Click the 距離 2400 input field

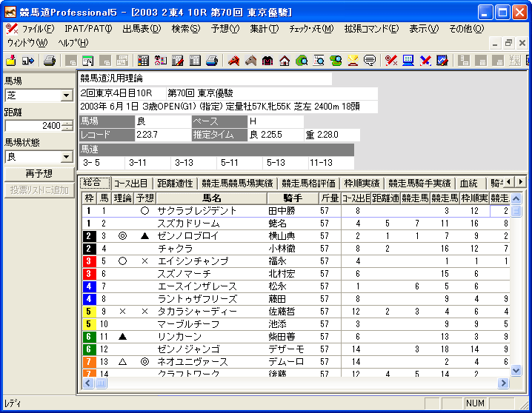(33, 126)
